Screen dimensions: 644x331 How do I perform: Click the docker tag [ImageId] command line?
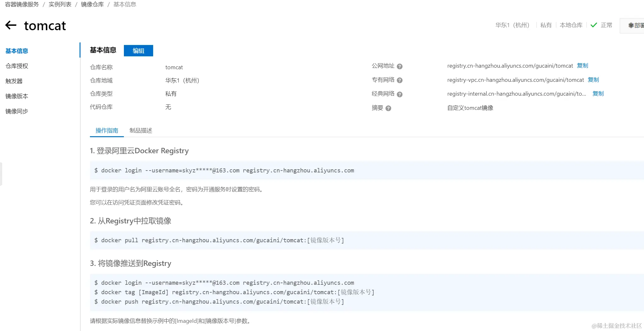click(x=234, y=292)
